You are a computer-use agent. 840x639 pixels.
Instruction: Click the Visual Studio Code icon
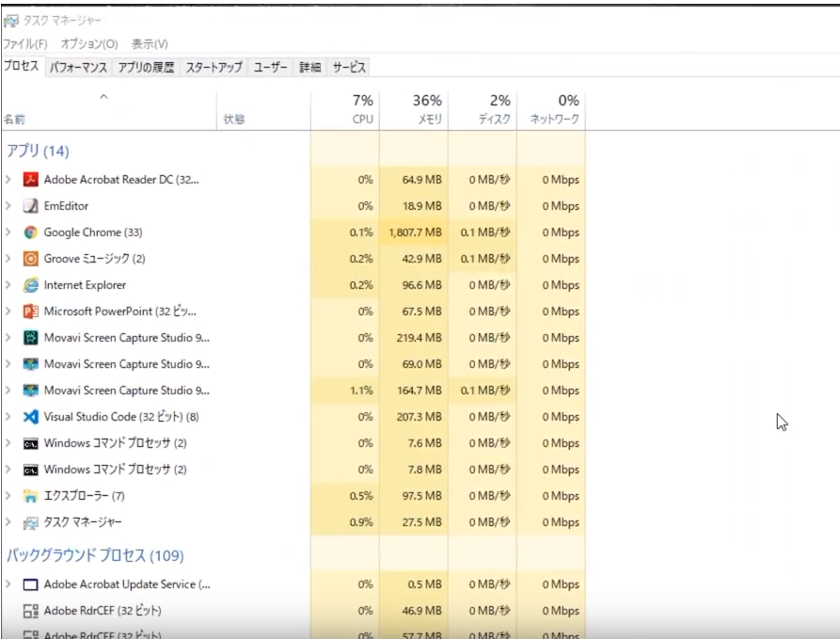click(30, 416)
